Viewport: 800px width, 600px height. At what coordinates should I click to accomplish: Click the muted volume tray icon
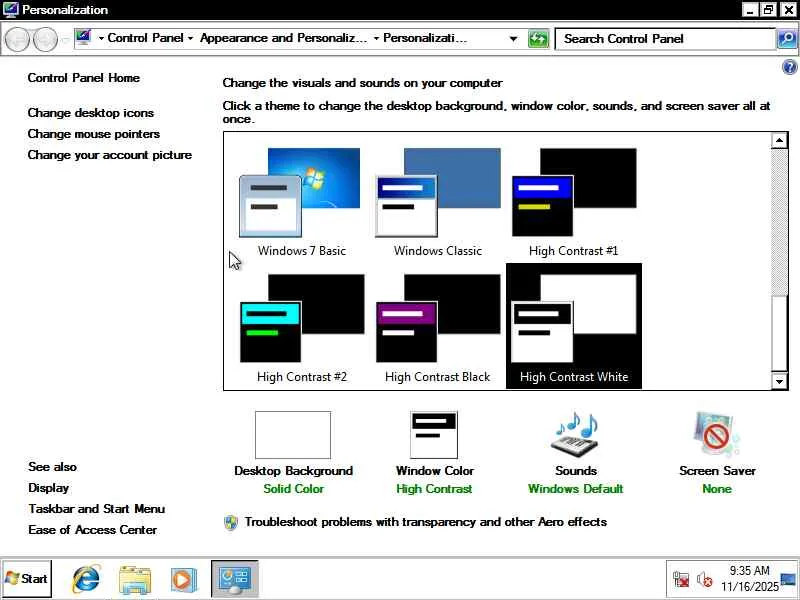tap(705, 580)
